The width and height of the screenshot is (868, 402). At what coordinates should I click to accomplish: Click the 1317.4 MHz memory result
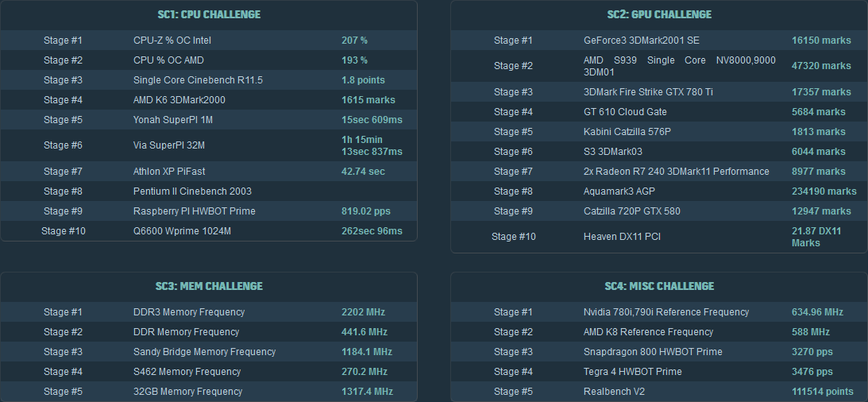[367, 392]
